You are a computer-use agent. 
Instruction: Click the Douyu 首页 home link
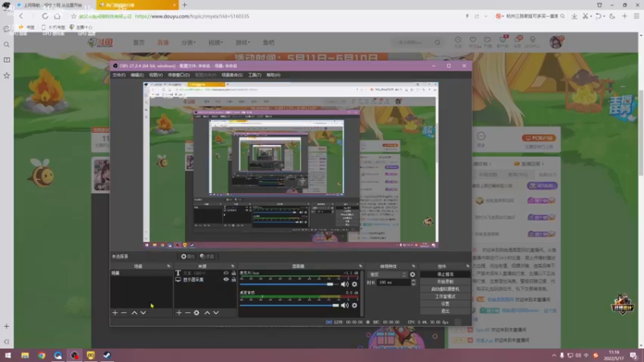pos(138,43)
